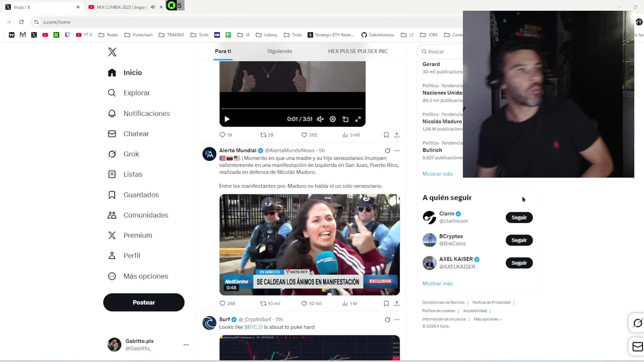Viewport: 644px width, 362px height.
Task: Play the NotiCentro manifestación video
Action: [x=309, y=245]
